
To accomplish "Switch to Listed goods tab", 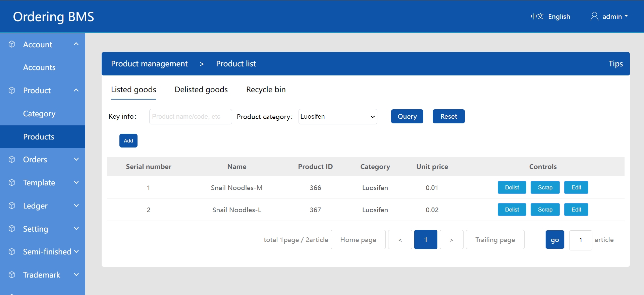I will click(x=133, y=90).
